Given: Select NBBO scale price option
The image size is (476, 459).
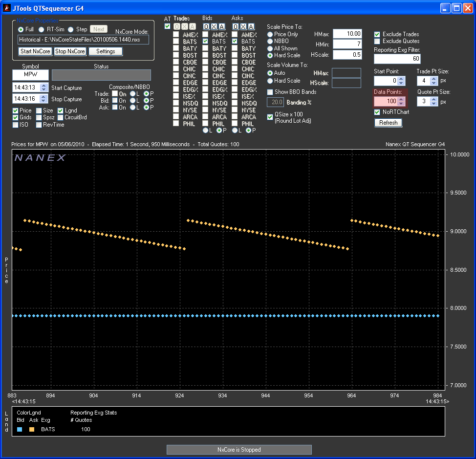Looking at the screenshot, I should tap(270, 41).
